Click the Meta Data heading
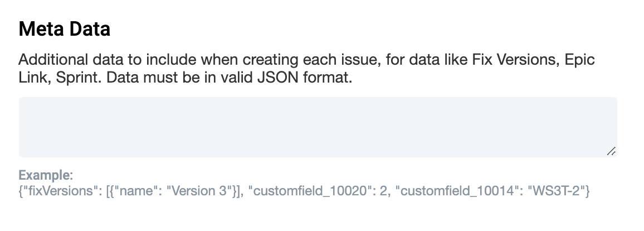The image size is (644, 231). click(64, 30)
